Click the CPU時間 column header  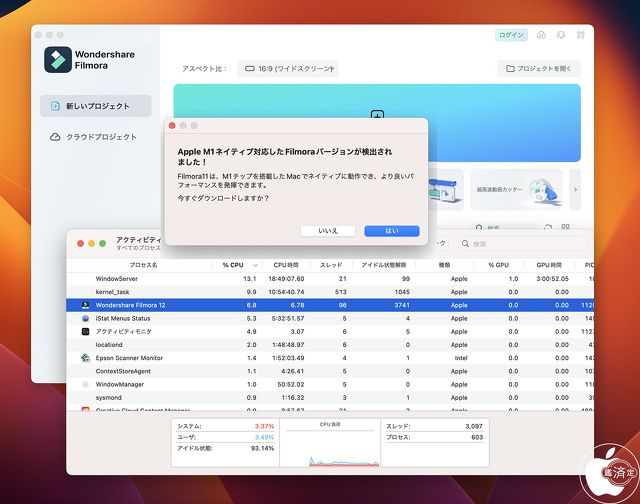coord(286,265)
